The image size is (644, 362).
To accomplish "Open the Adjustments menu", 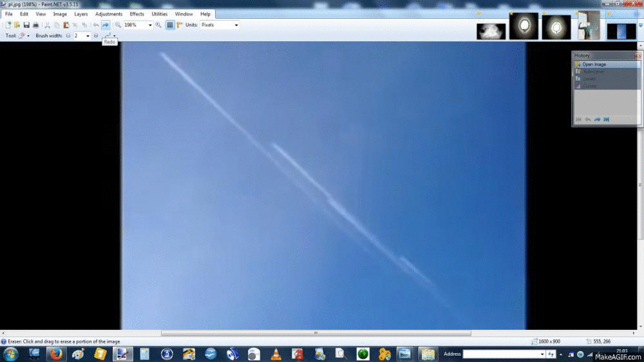I will point(108,14).
